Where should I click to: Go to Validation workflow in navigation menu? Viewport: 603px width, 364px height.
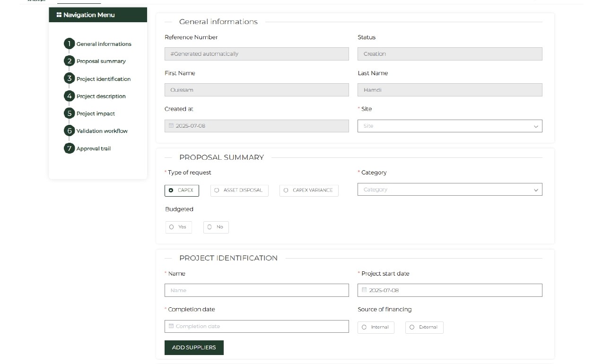[102, 131]
